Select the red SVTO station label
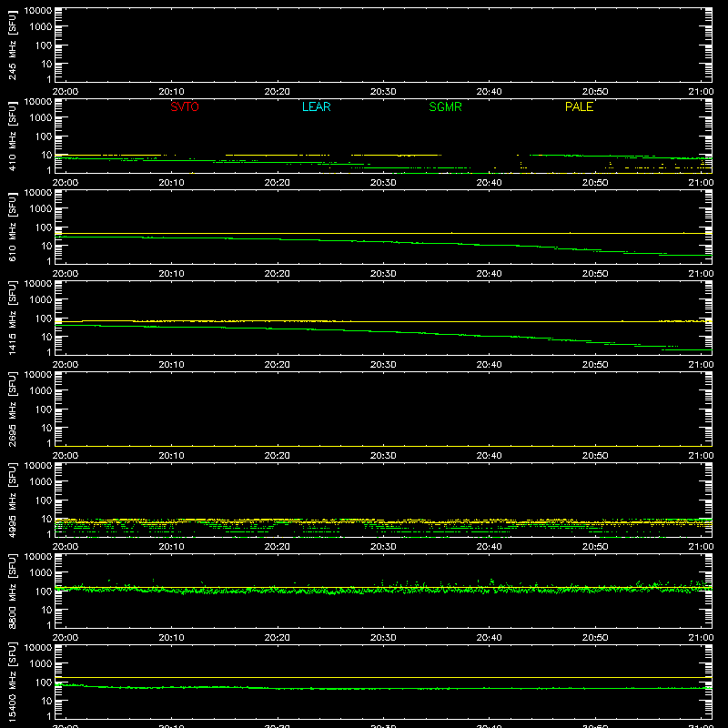Viewport: 728px width, 728px height. 185,106
